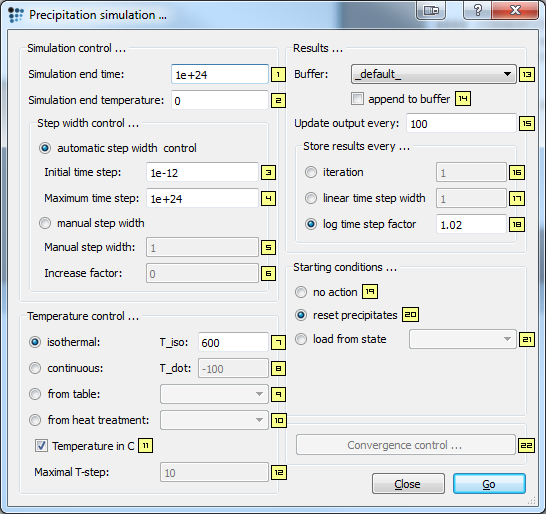The image size is (546, 514).
Task: Close the Precipitation simulation dialog with X
Action: (x=515, y=10)
